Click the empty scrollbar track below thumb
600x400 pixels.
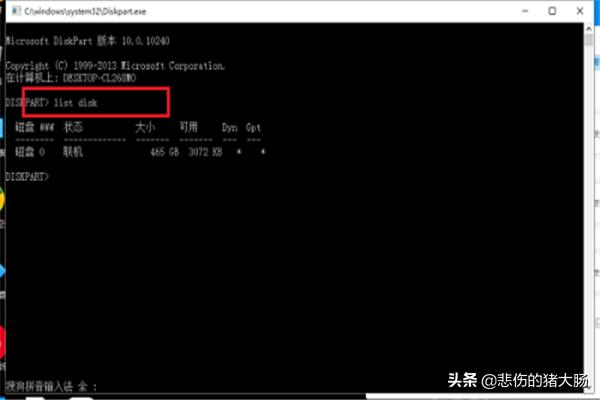click(x=589, y=214)
